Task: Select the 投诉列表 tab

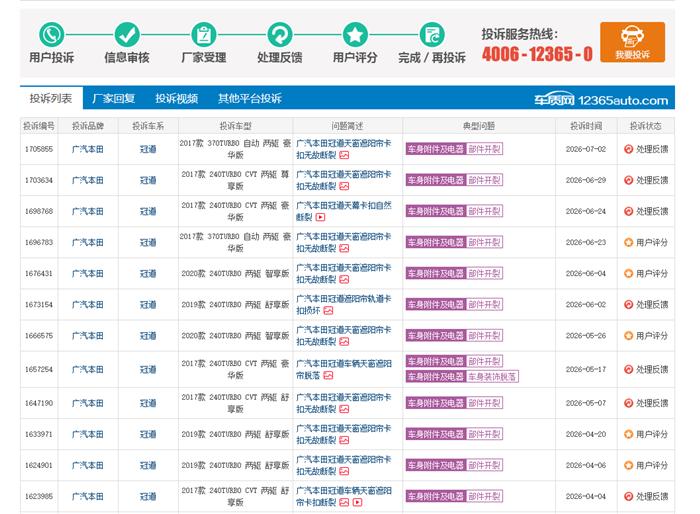Action: (x=51, y=98)
